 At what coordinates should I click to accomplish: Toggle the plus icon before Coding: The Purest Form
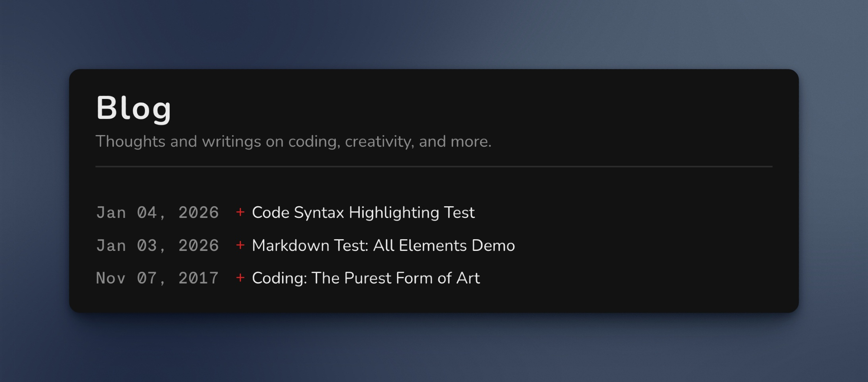coord(240,278)
